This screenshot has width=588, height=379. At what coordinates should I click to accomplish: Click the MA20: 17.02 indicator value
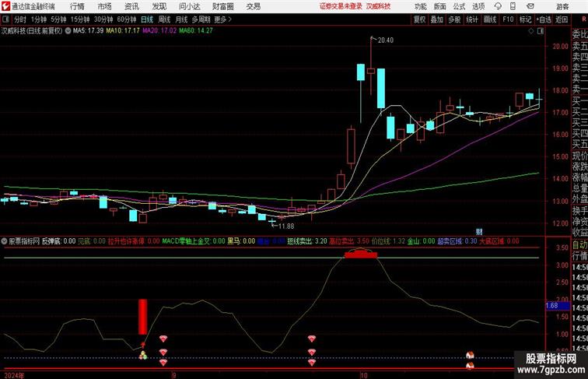click(159, 31)
